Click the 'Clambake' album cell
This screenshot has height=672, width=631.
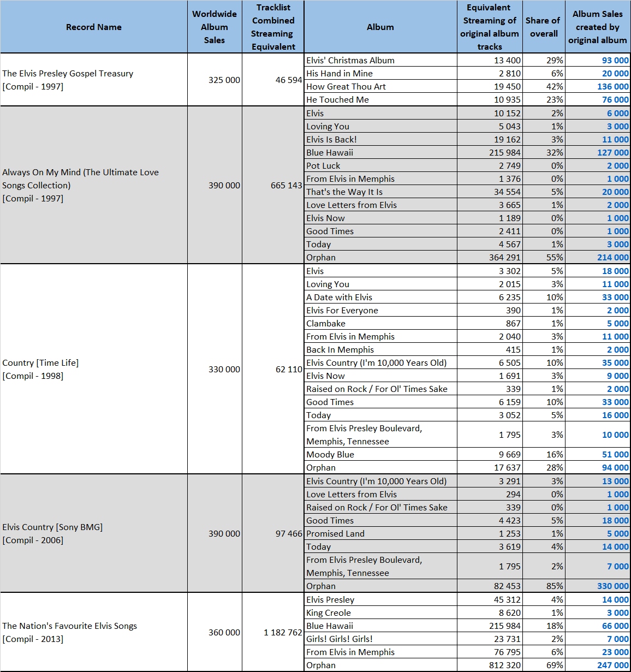[x=380, y=323]
